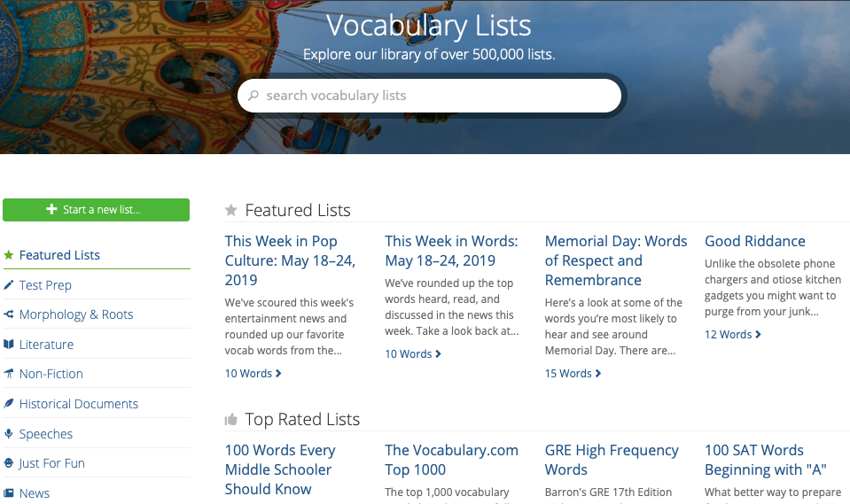Click the magnifier icon in the search box
The width and height of the screenshot is (850, 504).
click(253, 96)
